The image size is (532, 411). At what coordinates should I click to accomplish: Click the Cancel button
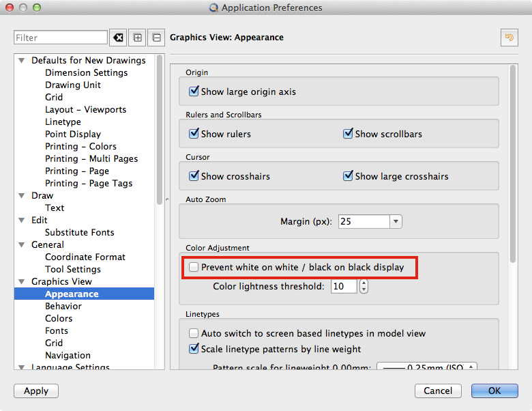[438, 391]
